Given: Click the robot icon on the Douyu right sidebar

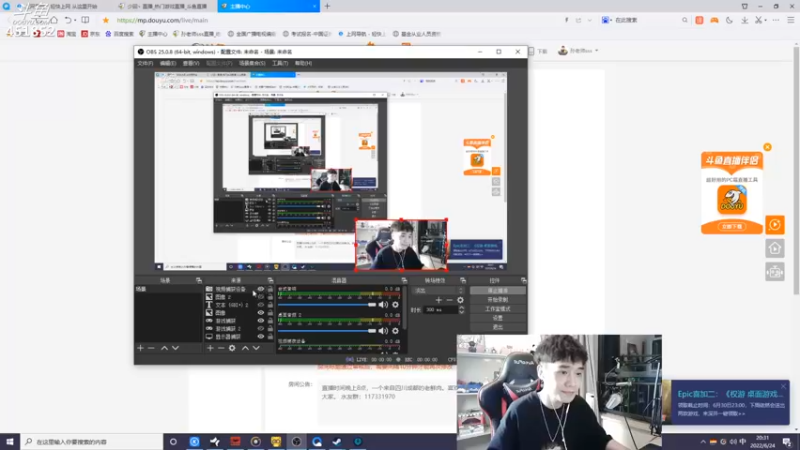Looking at the screenshot, I should pos(774,272).
